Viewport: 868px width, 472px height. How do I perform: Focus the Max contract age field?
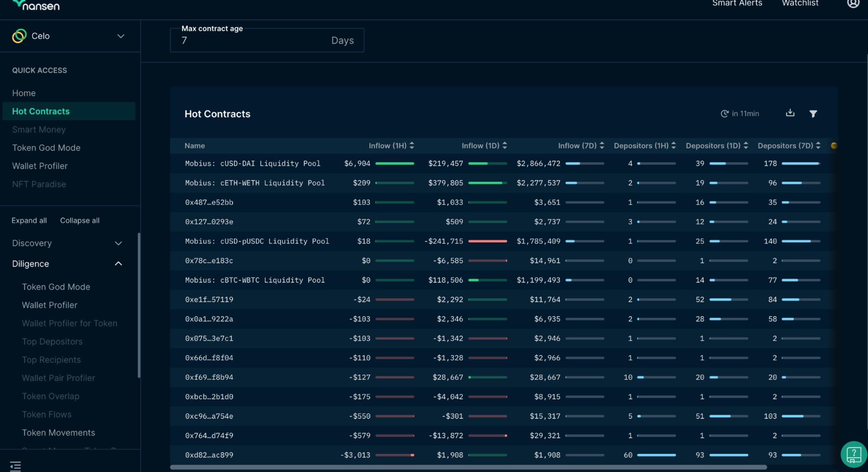pyautogui.click(x=253, y=41)
